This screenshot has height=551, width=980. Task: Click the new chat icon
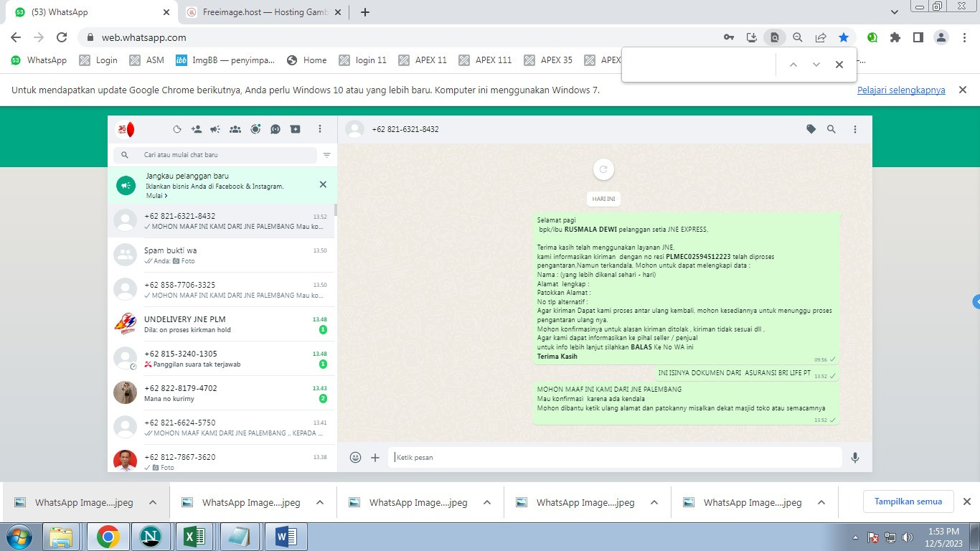click(x=295, y=129)
